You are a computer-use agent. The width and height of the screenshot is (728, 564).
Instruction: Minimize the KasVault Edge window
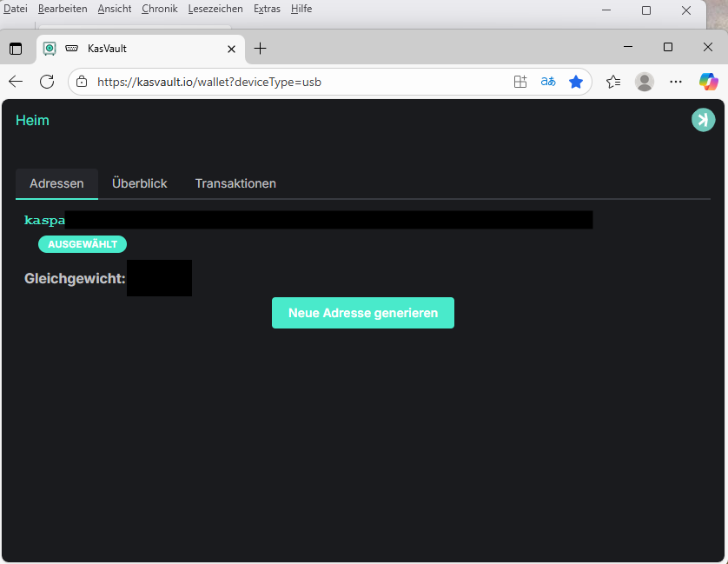click(628, 47)
